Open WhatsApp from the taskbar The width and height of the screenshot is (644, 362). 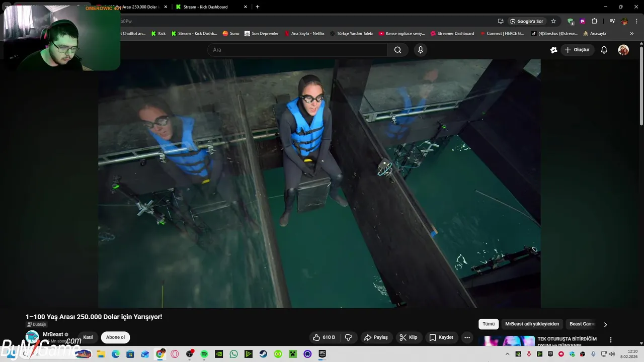pos(233,354)
